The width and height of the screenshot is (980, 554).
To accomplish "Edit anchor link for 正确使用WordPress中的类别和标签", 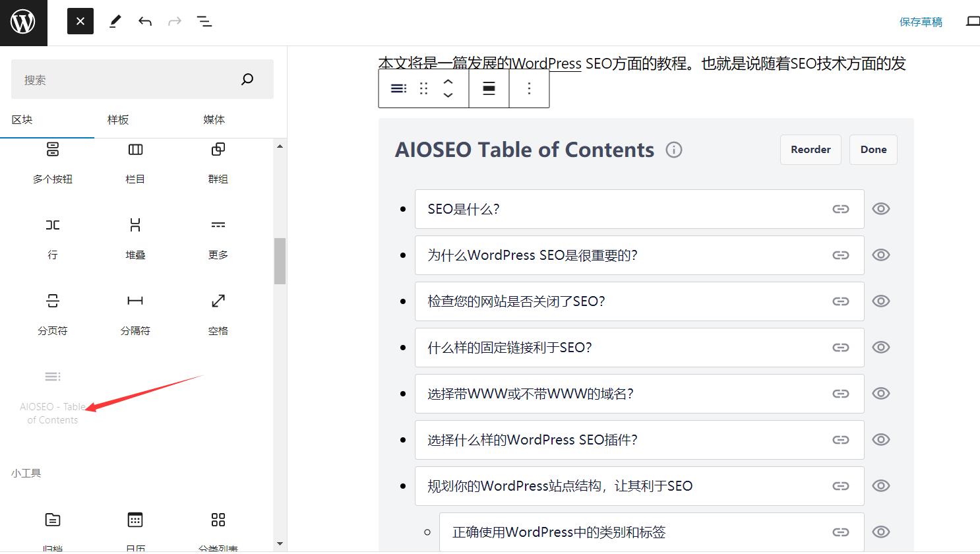I will [x=840, y=532].
